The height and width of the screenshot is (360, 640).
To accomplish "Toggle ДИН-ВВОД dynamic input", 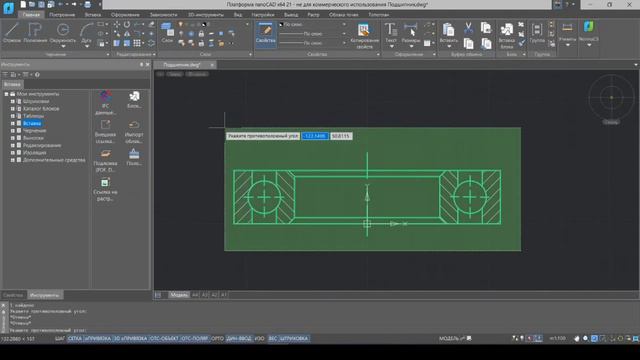I will 239,338.
